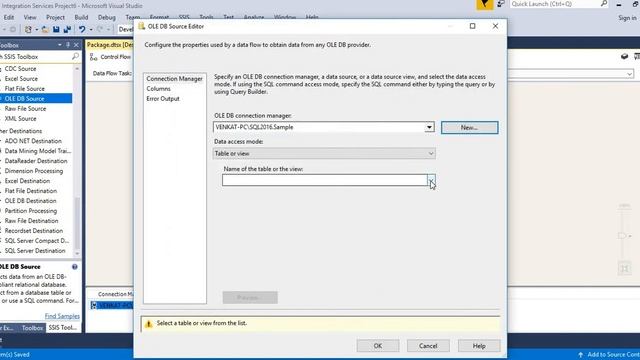The height and width of the screenshot is (360, 640).
Task: Click the OLE DB Source Editor title icon
Action: (x=142, y=26)
